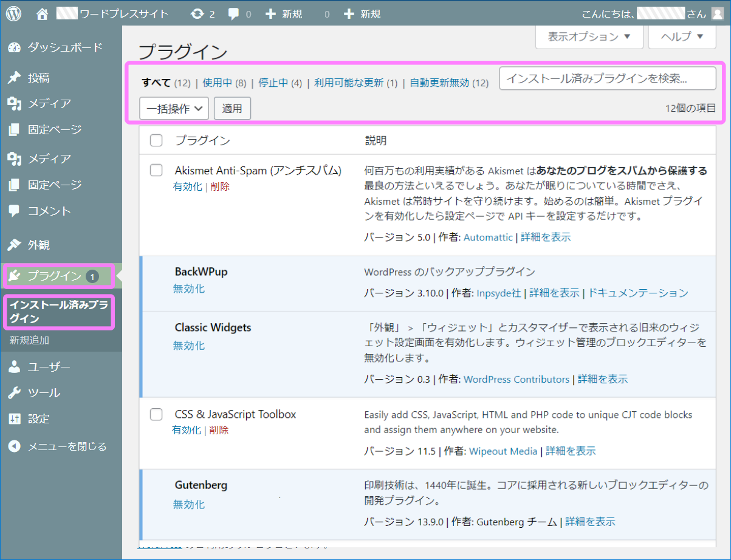This screenshot has width=731, height=560.
Task: Check the Akismet Anti-Spam plugin checkbox
Action: point(156,171)
